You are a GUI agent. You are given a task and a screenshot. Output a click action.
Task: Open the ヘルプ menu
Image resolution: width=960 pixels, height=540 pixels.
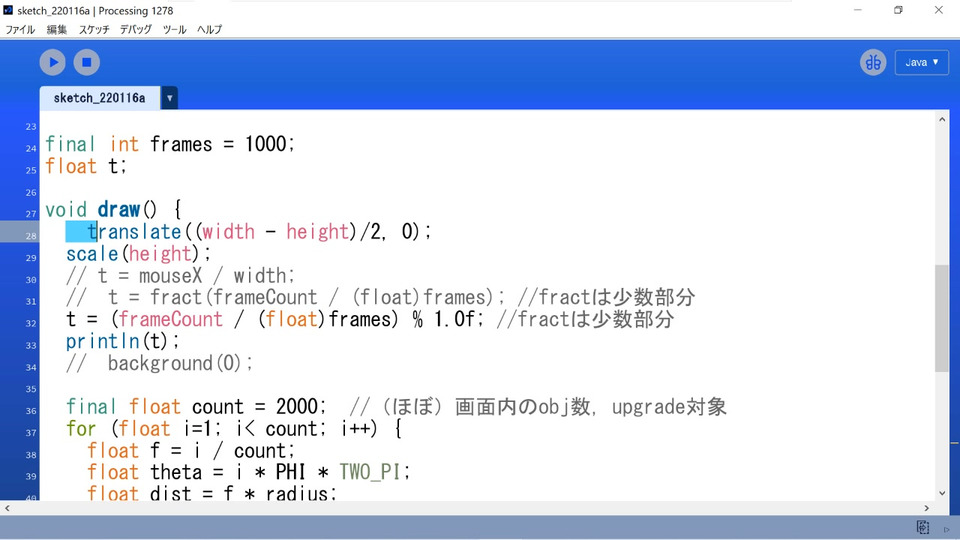[209, 29]
